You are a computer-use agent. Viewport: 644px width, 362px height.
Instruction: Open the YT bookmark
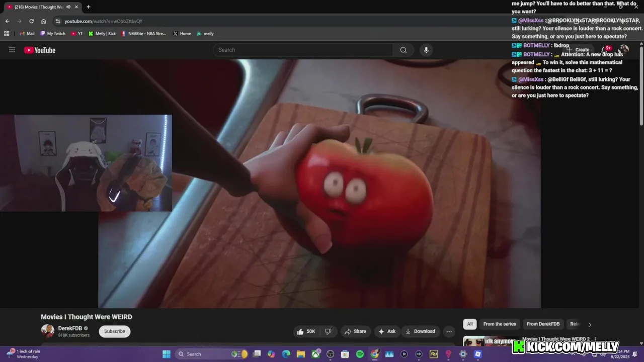point(77,34)
